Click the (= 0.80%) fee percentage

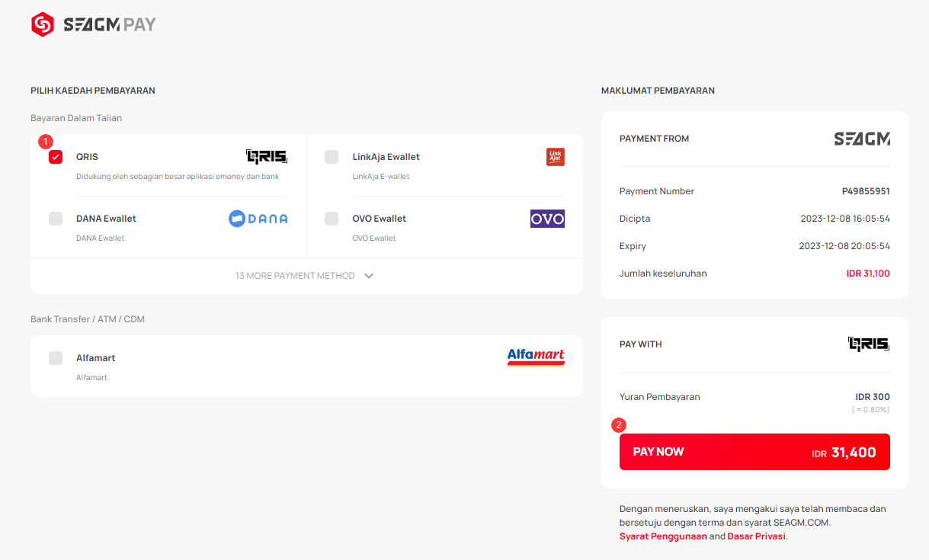(x=871, y=410)
